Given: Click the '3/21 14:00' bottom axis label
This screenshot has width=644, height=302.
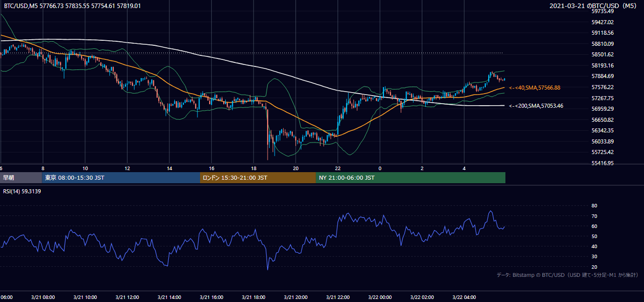Looking at the screenshot, I should click(169, 297).
